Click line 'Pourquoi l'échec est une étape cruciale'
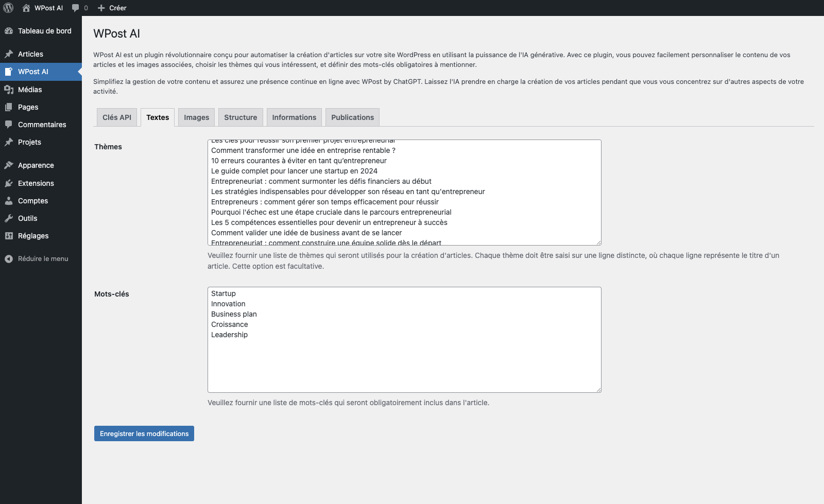Viewport: 824px width, 504px height. (x=331, y=212)
